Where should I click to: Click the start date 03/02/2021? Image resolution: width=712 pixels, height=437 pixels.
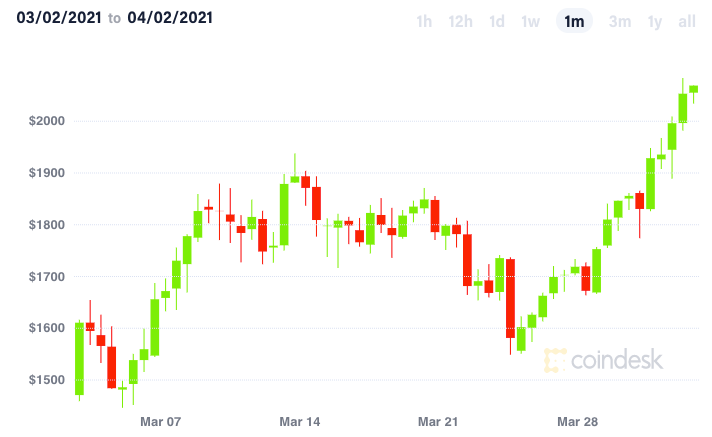[54, 19]
